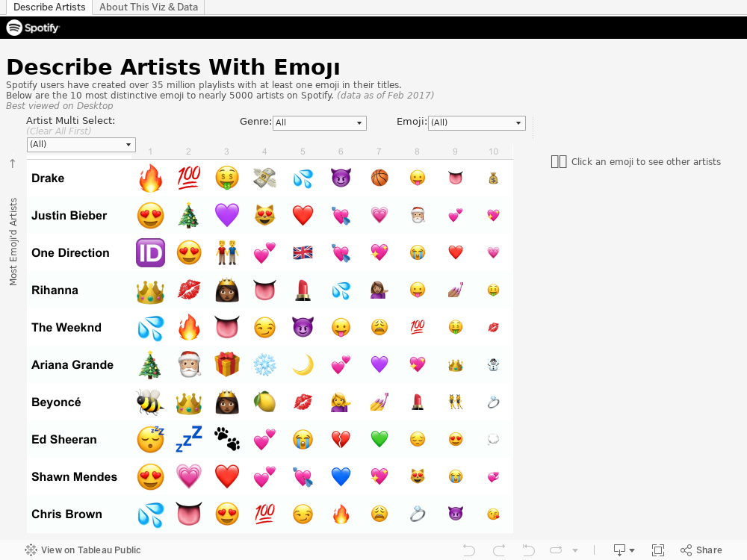Click The Weeknd's smirking face emoji

point(265,327)
